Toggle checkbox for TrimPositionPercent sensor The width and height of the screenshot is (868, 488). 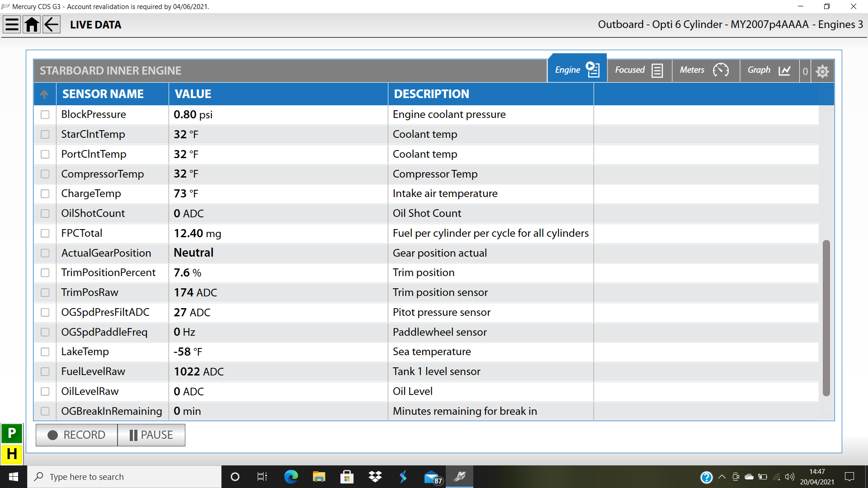pos(45,273)
